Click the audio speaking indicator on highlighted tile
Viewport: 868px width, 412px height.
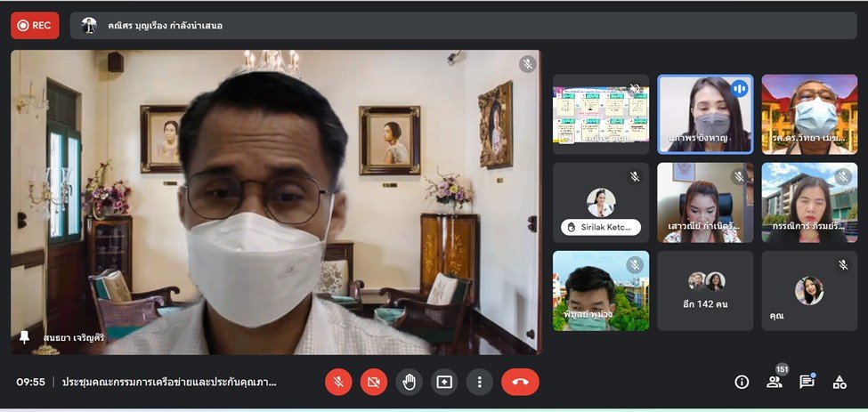click(x=739, y=89)
